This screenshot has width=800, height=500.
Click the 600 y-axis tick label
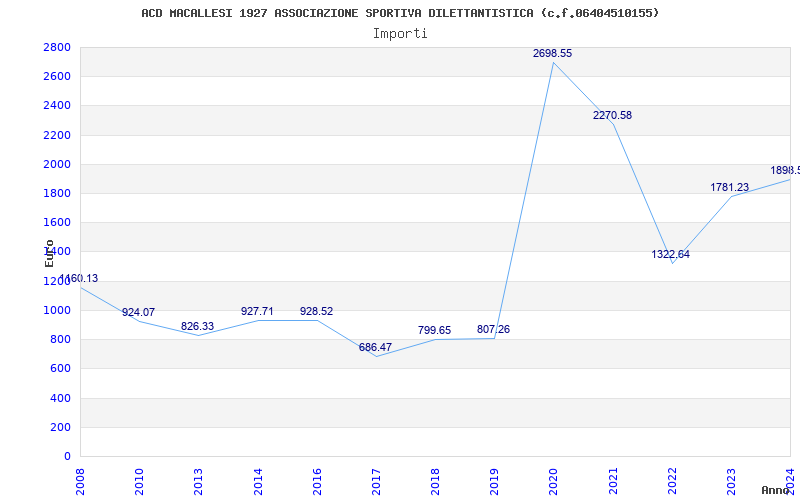[x=61, y=368]
